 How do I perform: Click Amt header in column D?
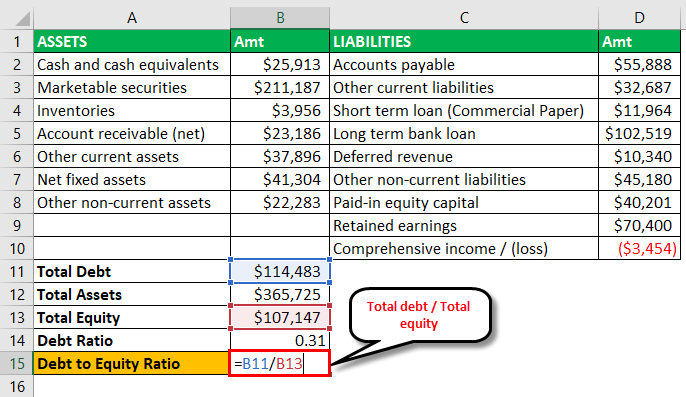(639, 42)
